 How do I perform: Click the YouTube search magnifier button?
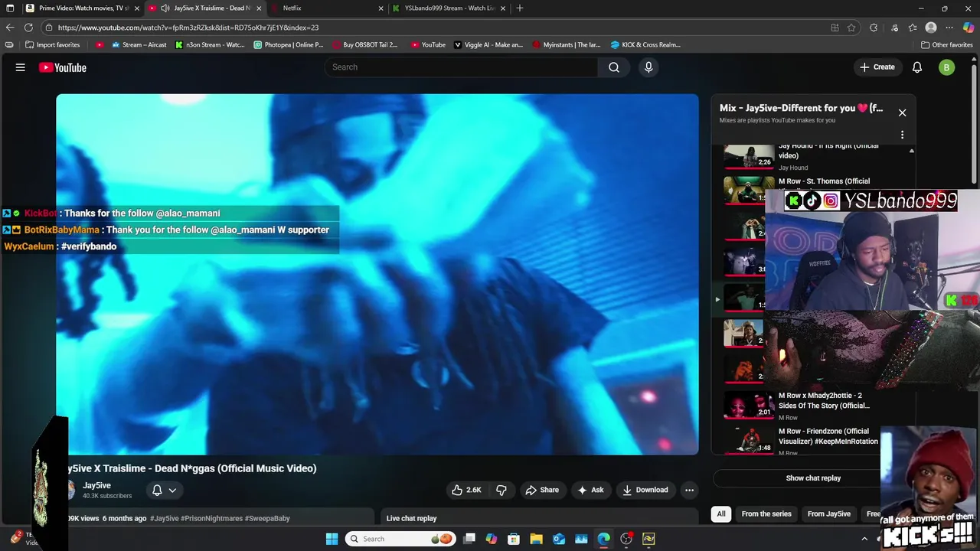pyautogui.click(x=614, y=67)
